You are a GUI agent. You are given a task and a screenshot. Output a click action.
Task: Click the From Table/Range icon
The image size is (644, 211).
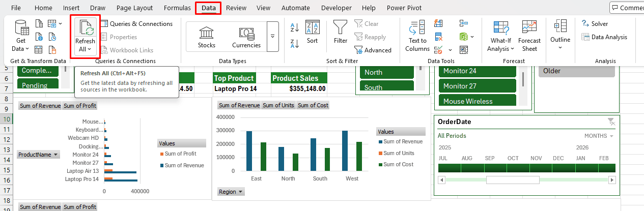39,50
